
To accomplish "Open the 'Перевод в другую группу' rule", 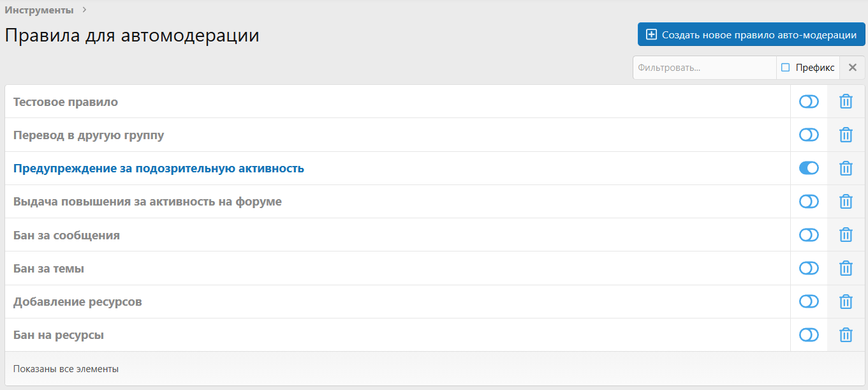I will [89, 135].
